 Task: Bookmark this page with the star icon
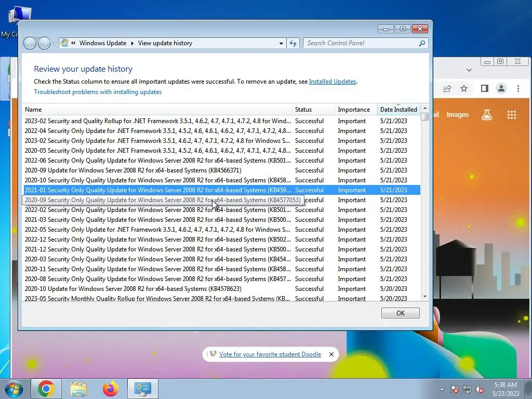click(464, 88)
